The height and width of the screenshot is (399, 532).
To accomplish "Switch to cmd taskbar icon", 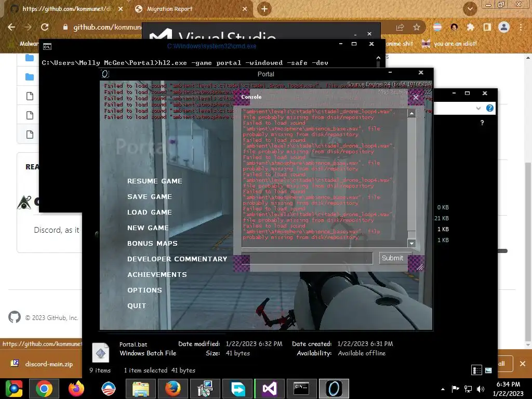I will [301, 389].
